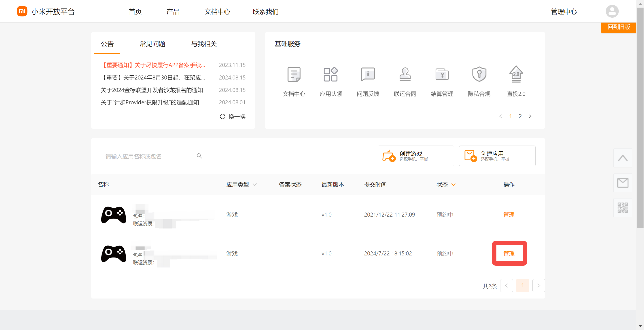Click the back-to-top arrow icon

[x=623, y=158]
